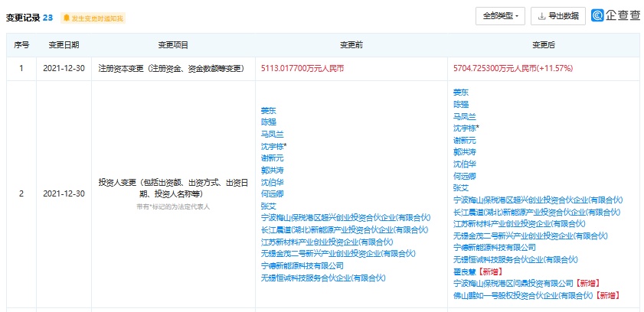Click the download icon in 导出数据 button

[541, 16]
